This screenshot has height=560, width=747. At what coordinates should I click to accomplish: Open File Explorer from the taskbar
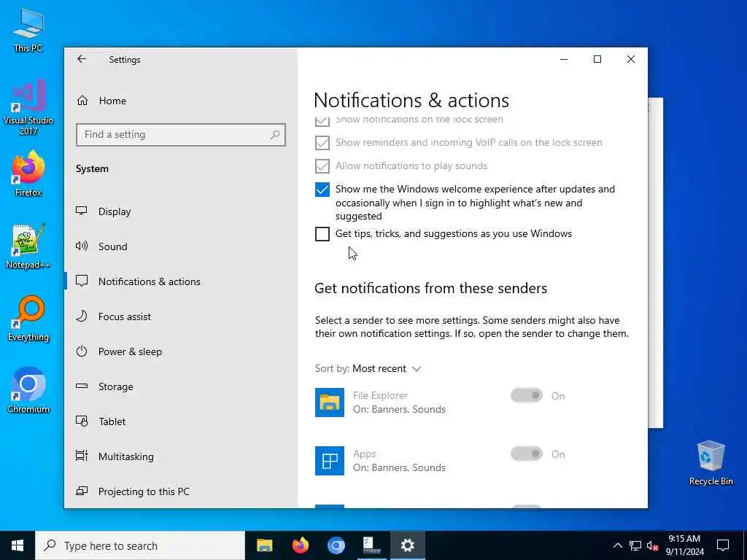pos(264,545)
